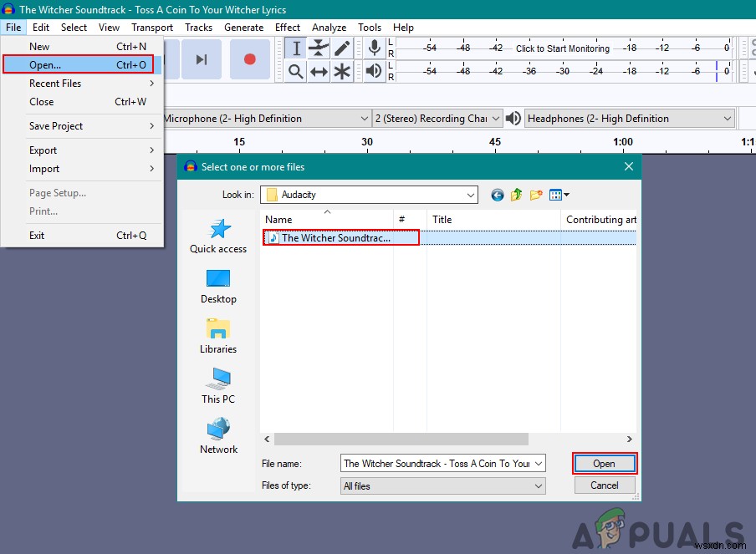756x554 pixels.
Task: Open the Help menu
Action: point(403,28)
